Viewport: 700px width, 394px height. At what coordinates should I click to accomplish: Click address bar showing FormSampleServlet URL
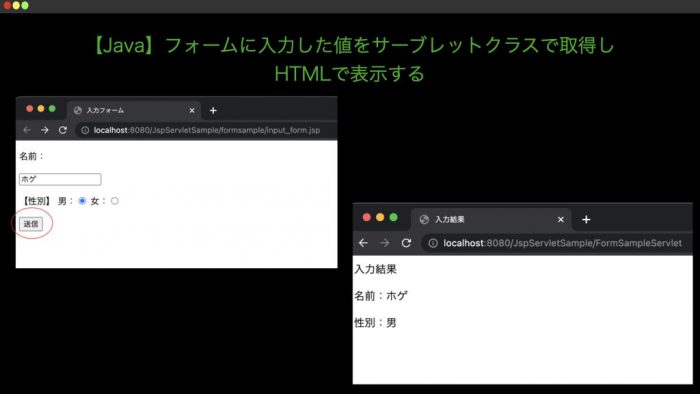[557, 243]
